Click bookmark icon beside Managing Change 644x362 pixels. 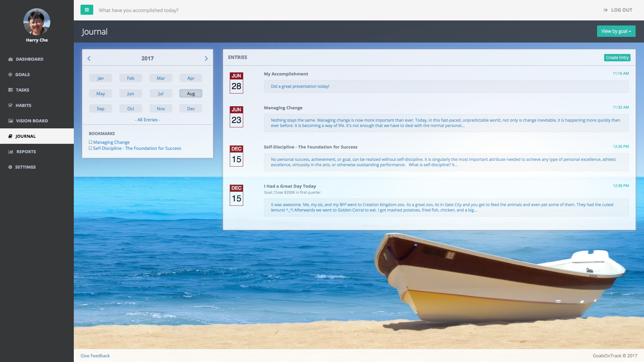91,142
